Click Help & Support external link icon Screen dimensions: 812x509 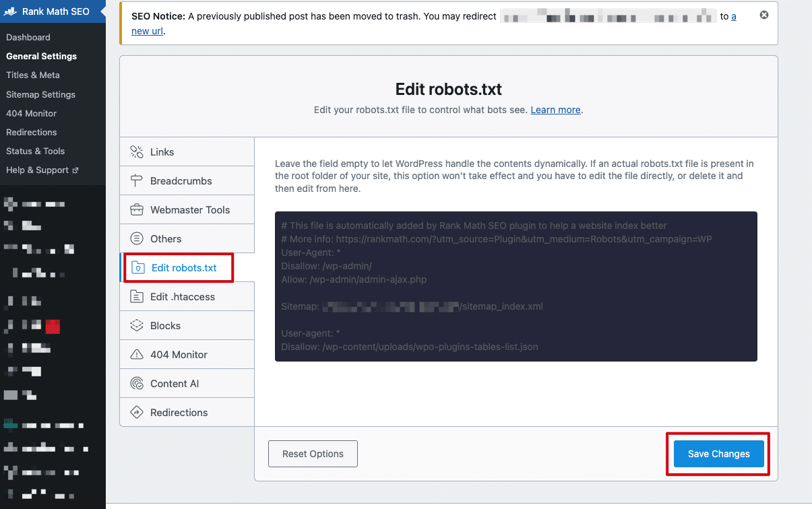(75, 170)
